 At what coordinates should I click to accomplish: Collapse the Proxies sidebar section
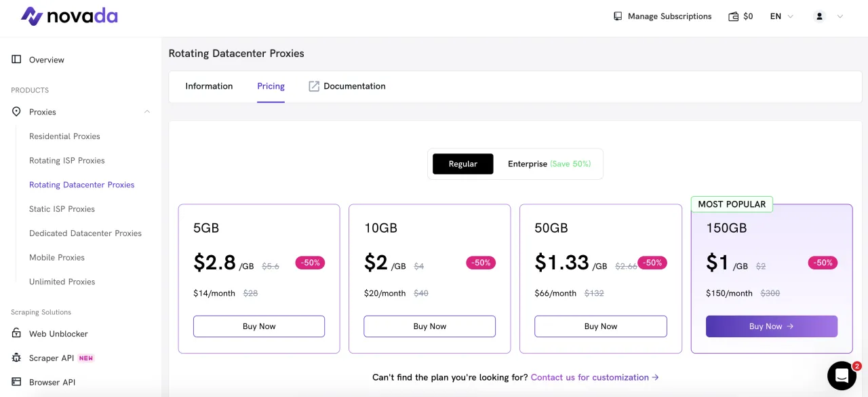pyautogui.click(x=147, y=112)
